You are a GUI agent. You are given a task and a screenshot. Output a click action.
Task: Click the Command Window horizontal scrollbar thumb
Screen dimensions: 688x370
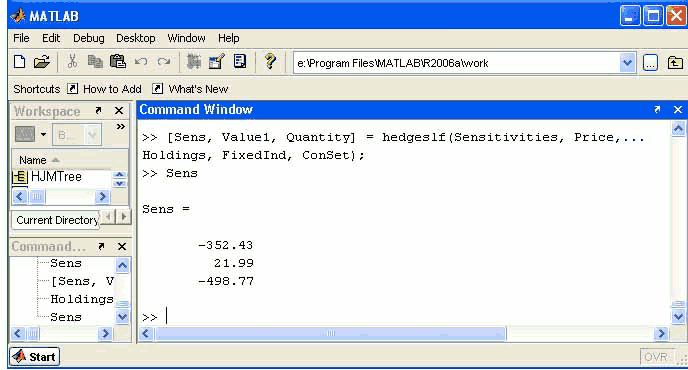[330, 334]
